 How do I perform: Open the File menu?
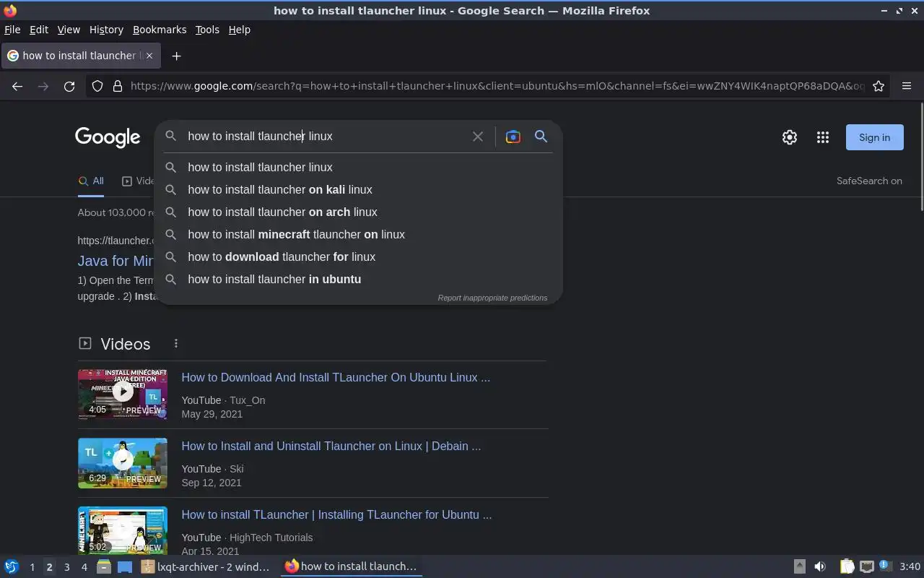point(12,30)
